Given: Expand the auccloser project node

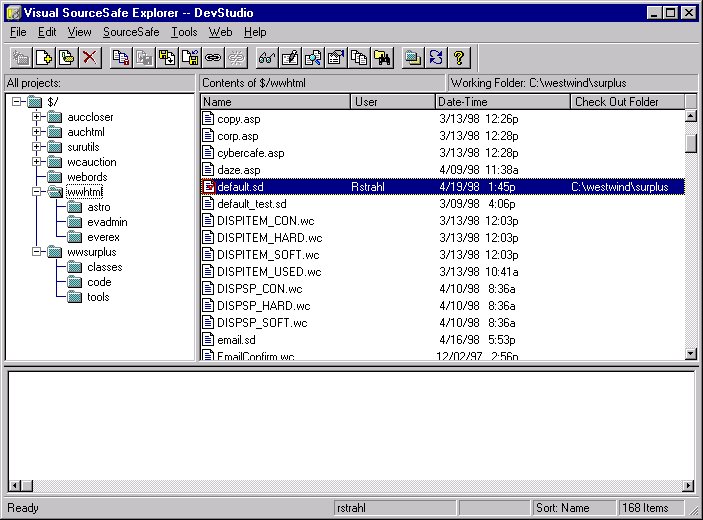Looking at the screenshot, I should click(x=37, y=117).
